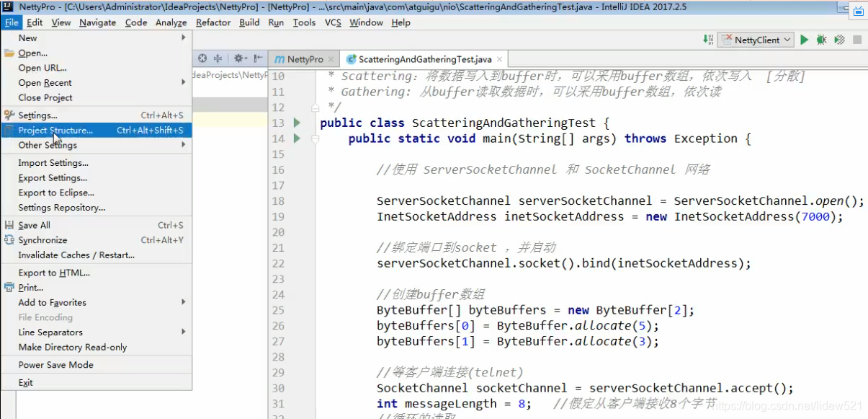Click Hide project panel icon
Viewport: 868px width, 419px height.
coord(258,58)
